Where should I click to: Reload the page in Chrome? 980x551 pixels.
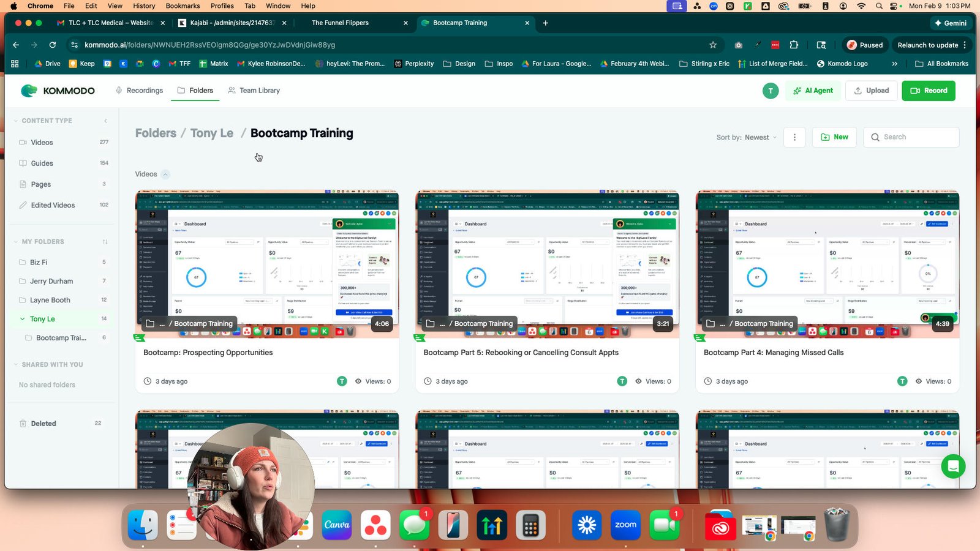[53, 45]
